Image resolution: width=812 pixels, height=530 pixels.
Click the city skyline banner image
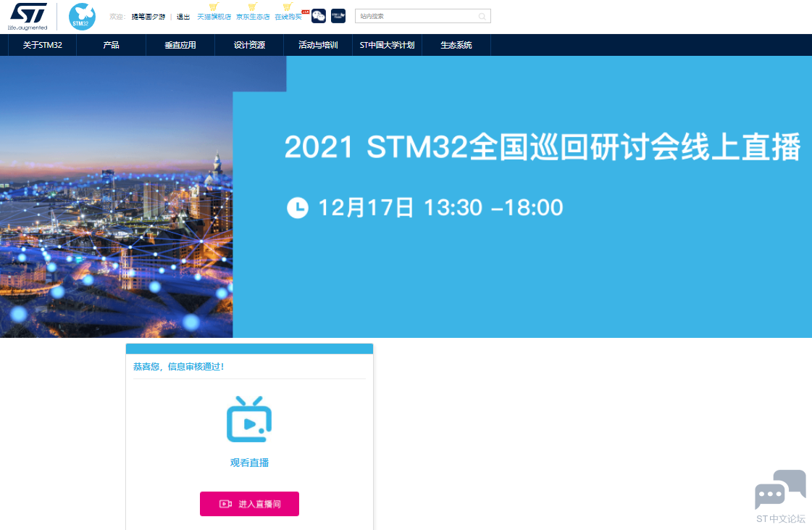[117, 197]
